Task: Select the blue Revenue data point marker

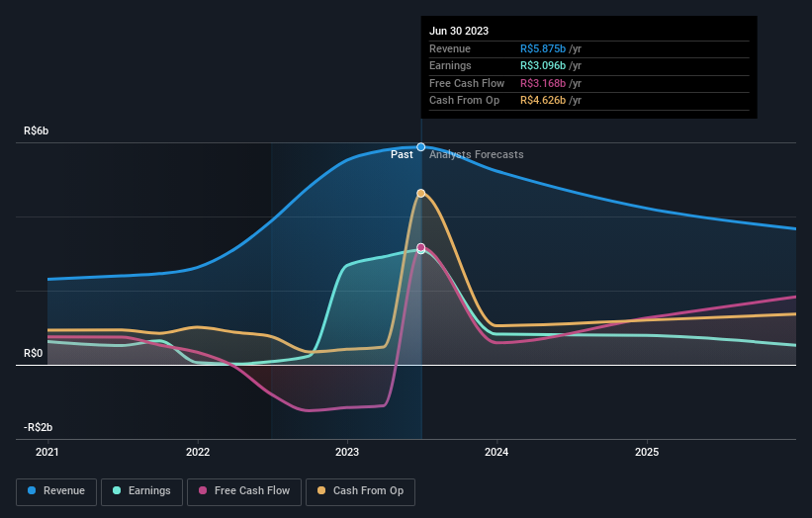Action: 421,147
